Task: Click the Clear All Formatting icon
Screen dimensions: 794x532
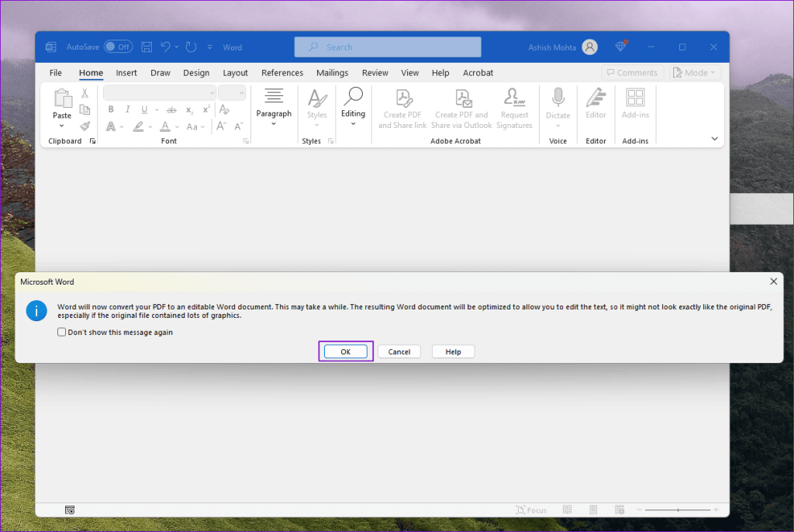Action: coord(224,109)
